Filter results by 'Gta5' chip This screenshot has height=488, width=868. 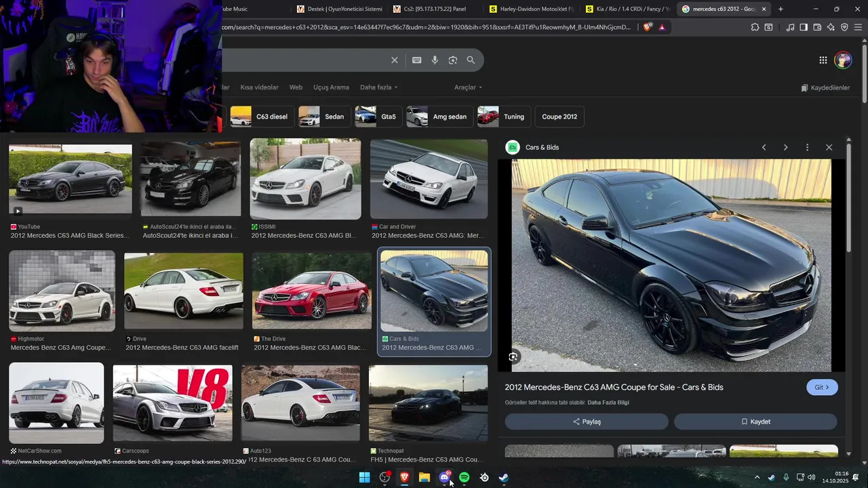click(378, 117)
